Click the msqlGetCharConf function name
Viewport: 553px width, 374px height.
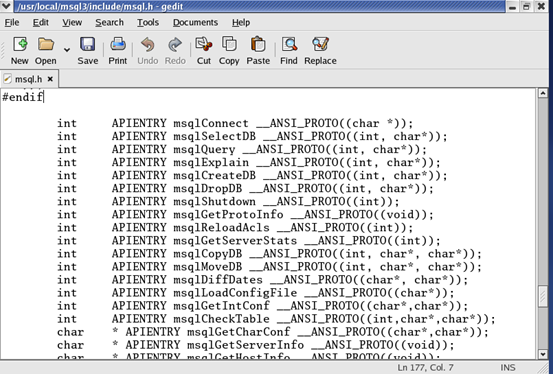click(239, 332)
